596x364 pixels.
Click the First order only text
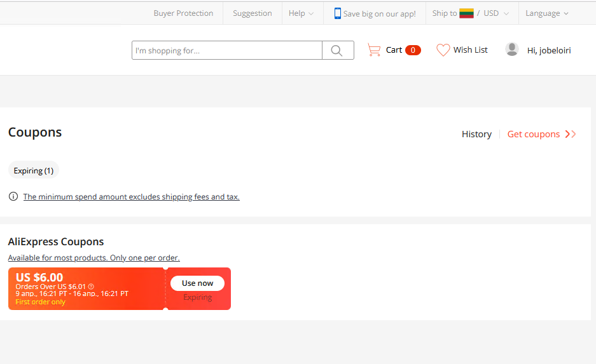tap(40, 302)
